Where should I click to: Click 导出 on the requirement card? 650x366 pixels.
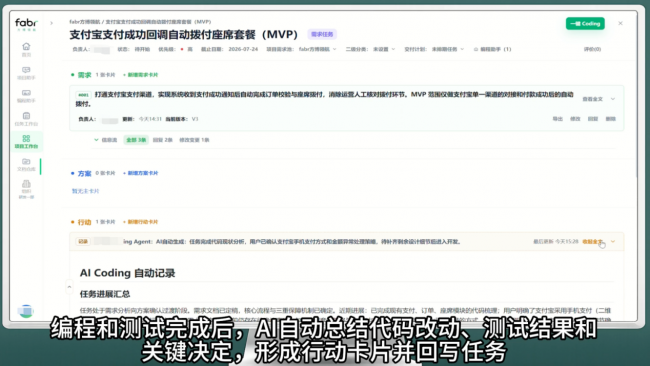[x=558, y=119]
